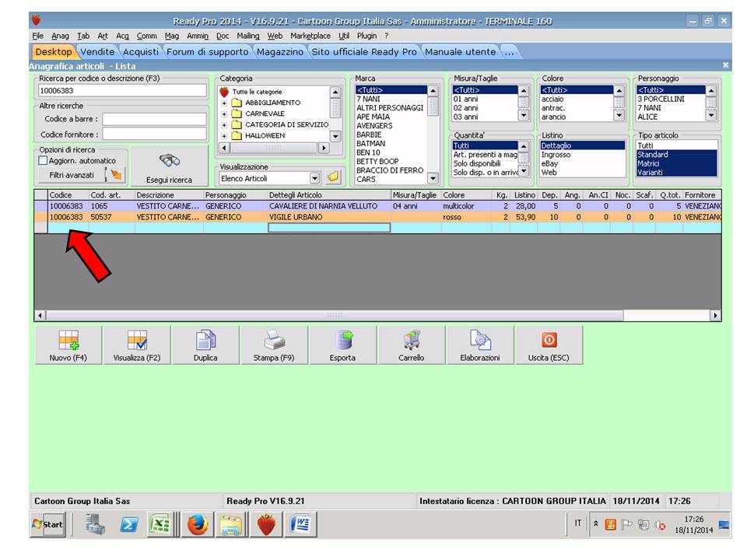Image resolution: width=747 pixels, height=560 pixels.
Task: Switch to the Vendite tab
Action: (x=97, y=52)
